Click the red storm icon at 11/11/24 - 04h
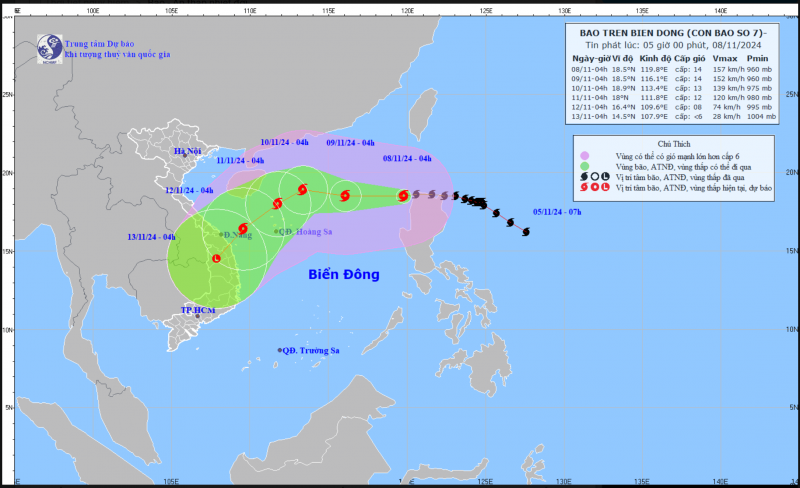800x488 pixels. point(278,204)
